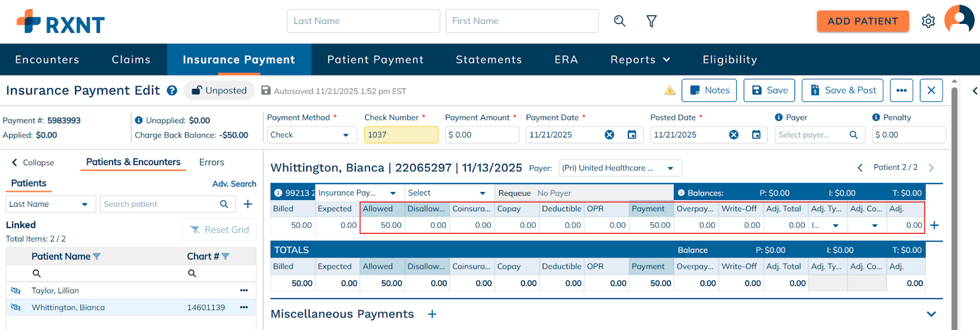Click the warning triangle alert icon

(669, 91)
